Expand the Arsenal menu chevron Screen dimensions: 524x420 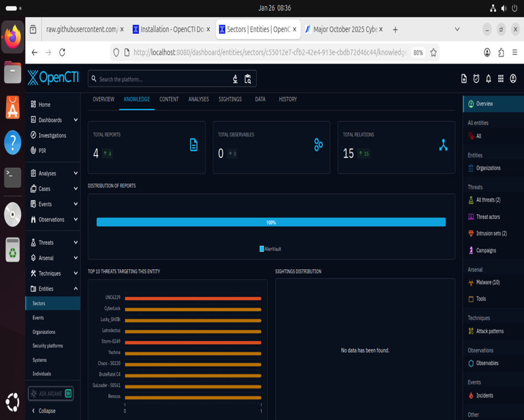(x=76, y=258)
